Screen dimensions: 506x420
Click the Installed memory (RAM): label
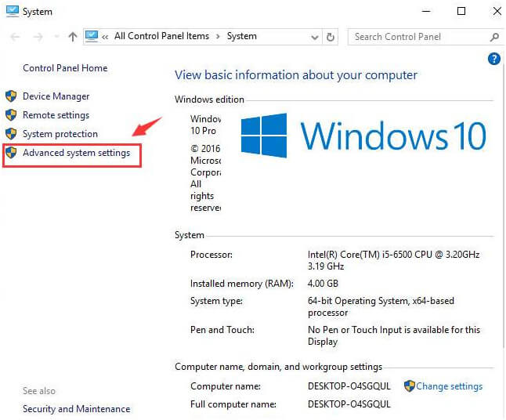coord(242,284)
